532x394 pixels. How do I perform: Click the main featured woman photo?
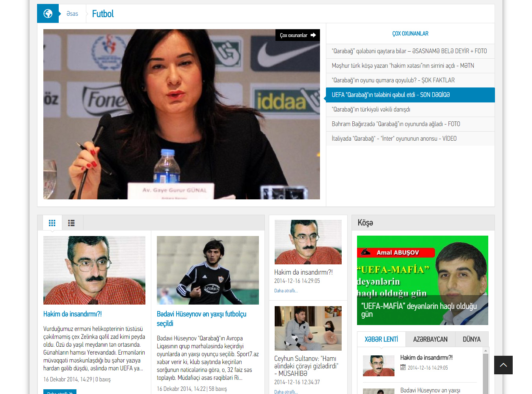click(x=181, y=114)
